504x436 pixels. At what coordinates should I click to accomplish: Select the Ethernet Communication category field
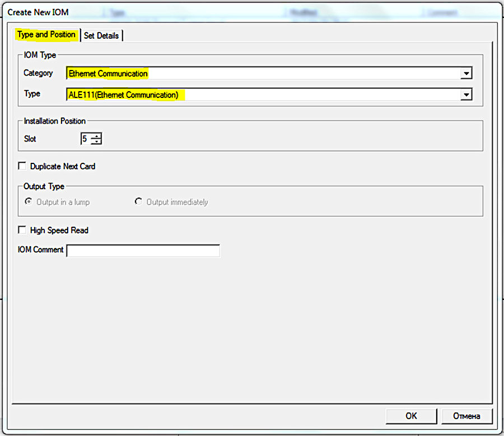coord(269,73)
